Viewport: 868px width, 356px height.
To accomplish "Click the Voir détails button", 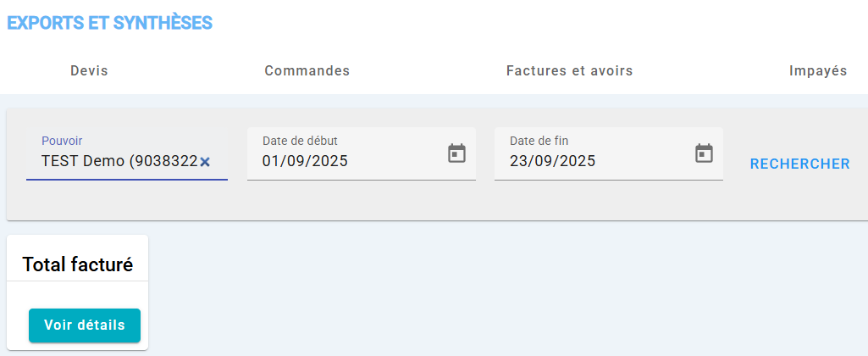I will coord(85,325).
